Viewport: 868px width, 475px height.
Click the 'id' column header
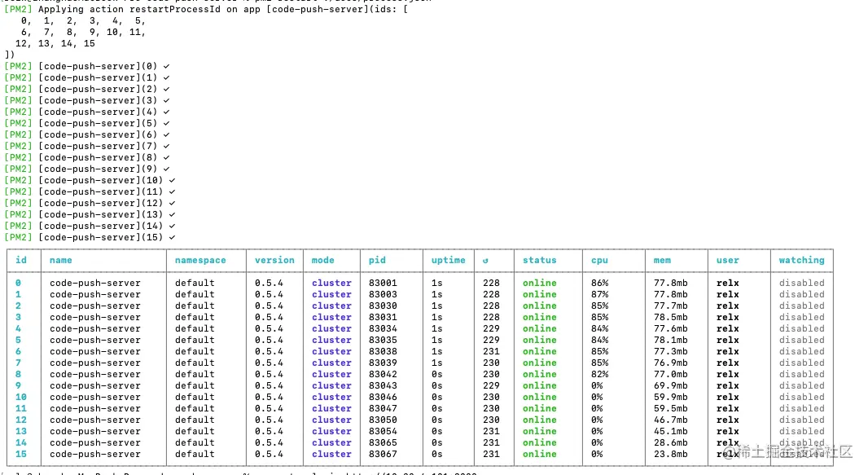pyautogui.click(x=21, y=260)
